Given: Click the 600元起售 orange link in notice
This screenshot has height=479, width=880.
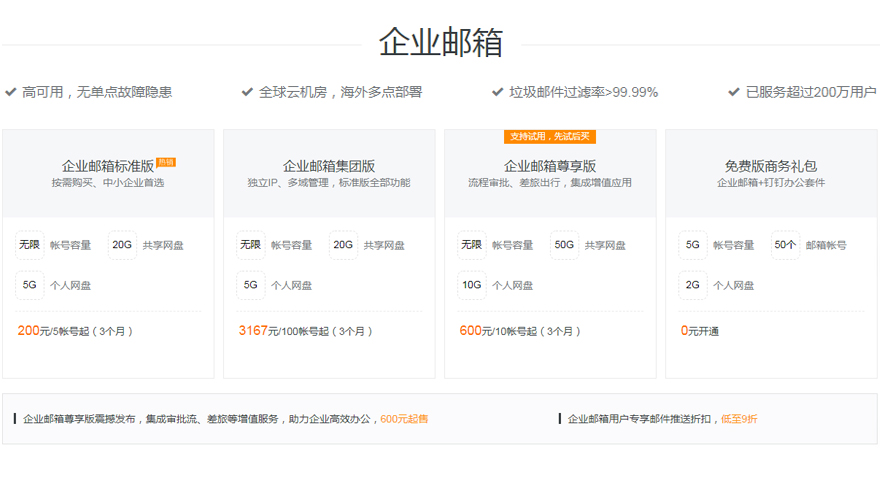Looking at the screenshot, I should 404,419.
